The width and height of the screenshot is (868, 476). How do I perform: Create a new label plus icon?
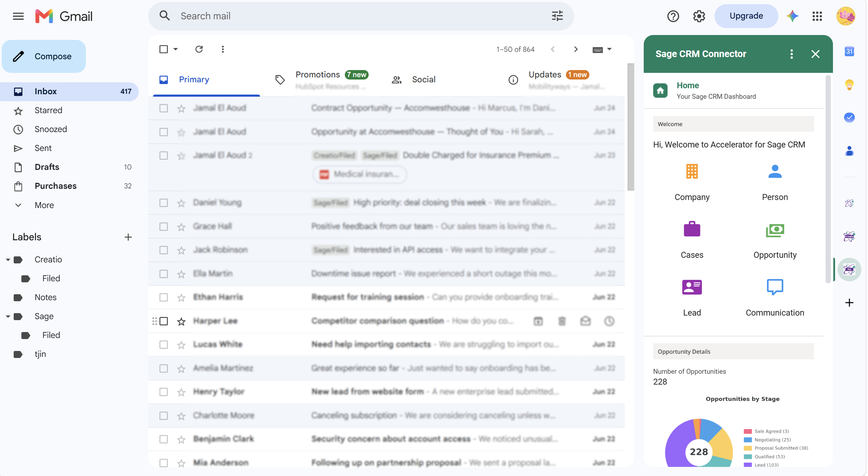point(128,237)
